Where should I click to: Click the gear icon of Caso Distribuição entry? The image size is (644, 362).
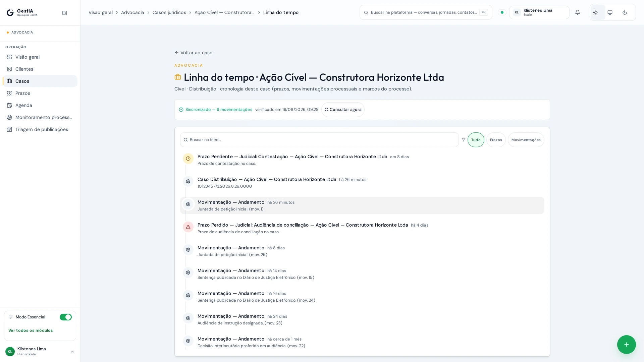point(188,181)
